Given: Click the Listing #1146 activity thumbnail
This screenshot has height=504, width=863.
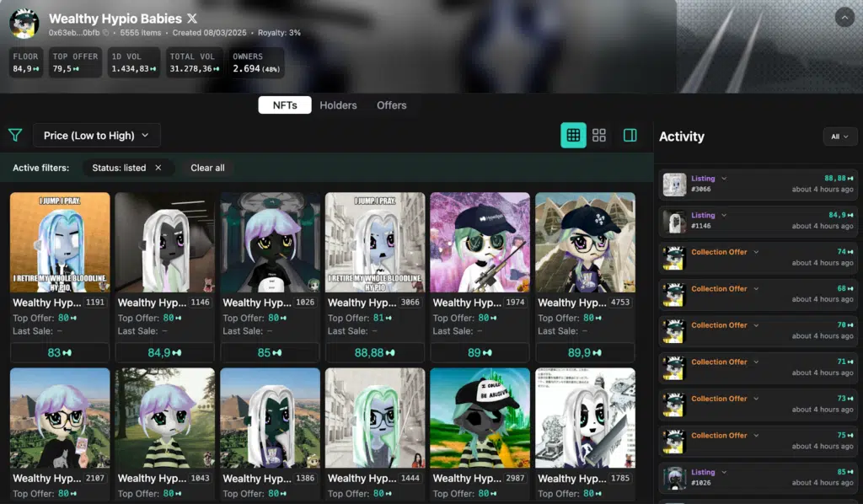Looking at the screenshot, I should [x=674, y=221].
